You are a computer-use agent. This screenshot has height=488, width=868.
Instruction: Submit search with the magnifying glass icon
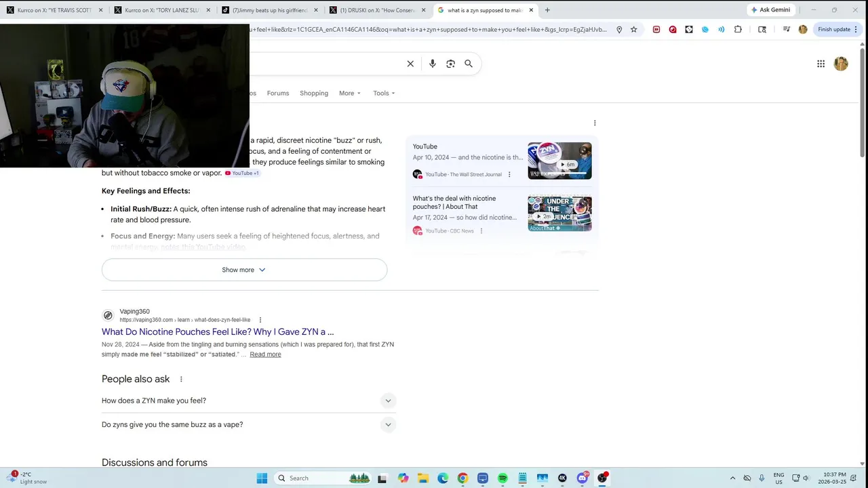point(469,64)
